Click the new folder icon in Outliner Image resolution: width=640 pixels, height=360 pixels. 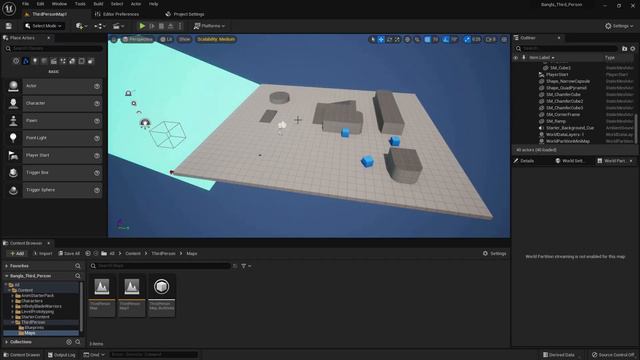(x=624, y=49)
